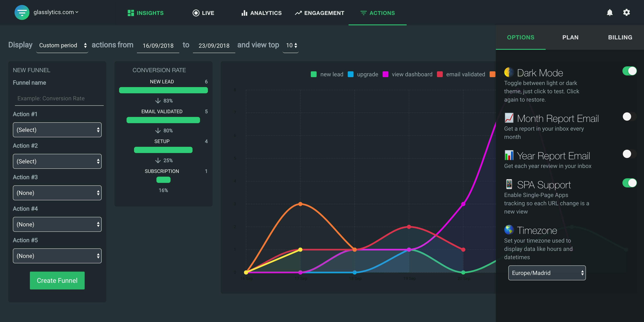Viewport: 644px width, 322px height.
Task: Click the settings gear icon
Action: [626, 12]
